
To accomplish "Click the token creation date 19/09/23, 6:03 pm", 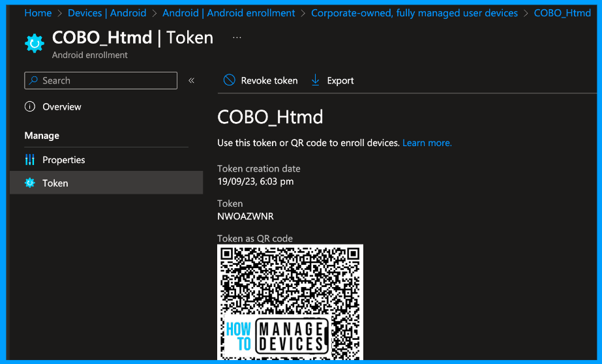I will 255,181.
